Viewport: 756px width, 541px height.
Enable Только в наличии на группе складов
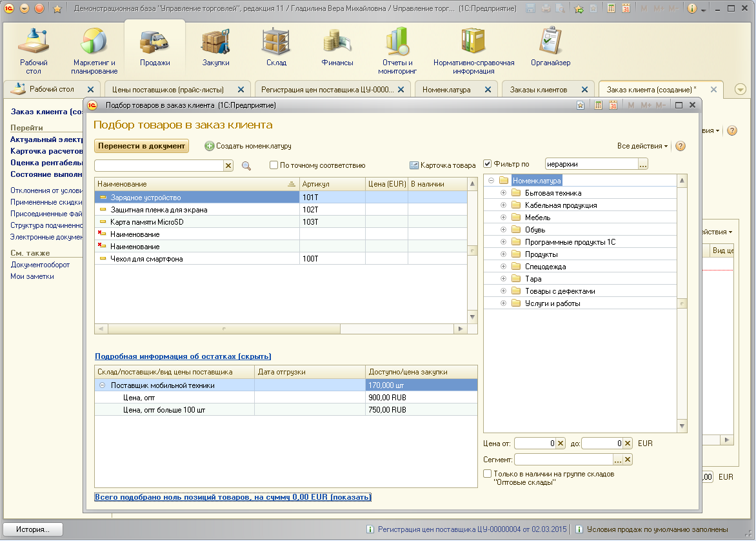(488, 473)
